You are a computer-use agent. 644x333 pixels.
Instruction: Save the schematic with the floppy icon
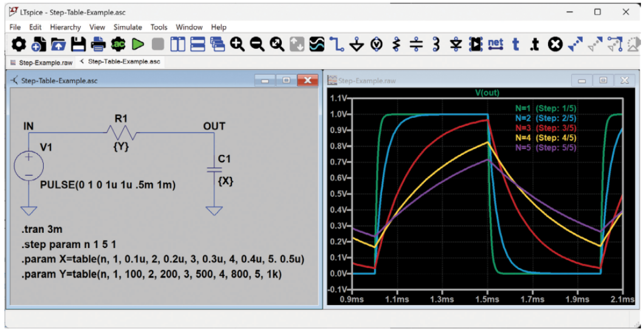pyautogui.click(x=78, y=44)
